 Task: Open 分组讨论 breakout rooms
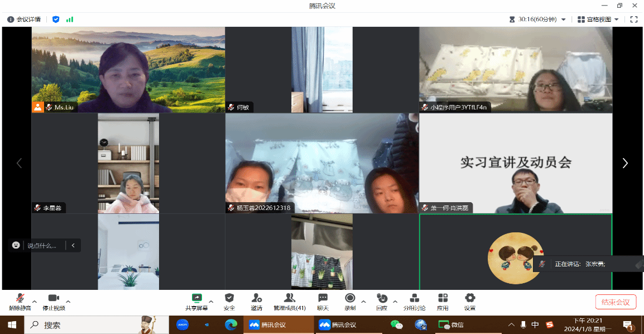414,302
